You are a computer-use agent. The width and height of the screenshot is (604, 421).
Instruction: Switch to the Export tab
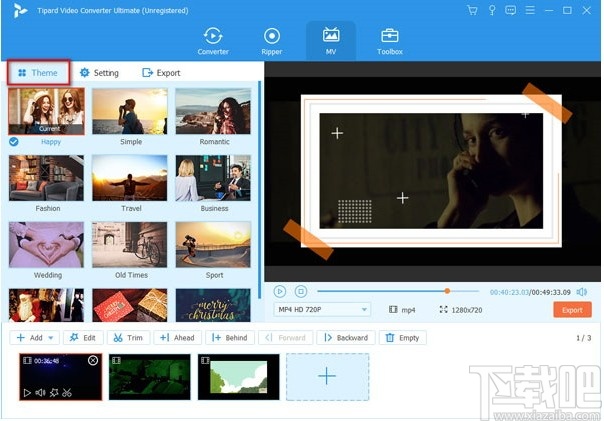coord(161,73)
